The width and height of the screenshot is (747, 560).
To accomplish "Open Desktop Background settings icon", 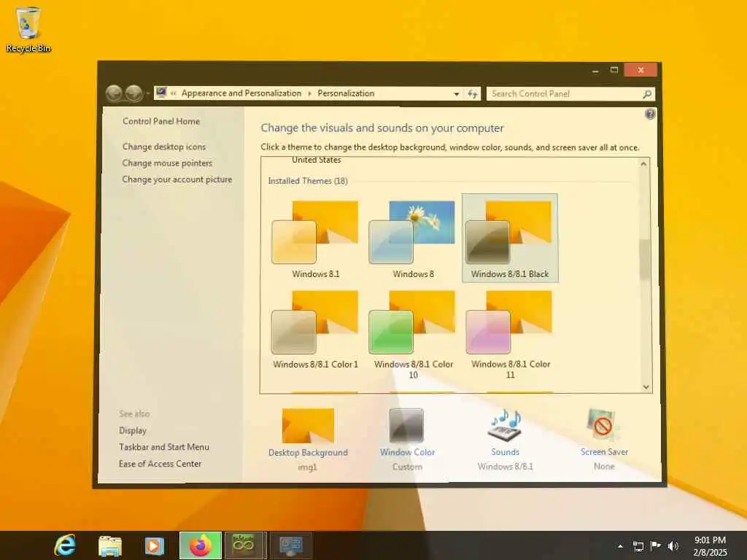I will point(308,425).
